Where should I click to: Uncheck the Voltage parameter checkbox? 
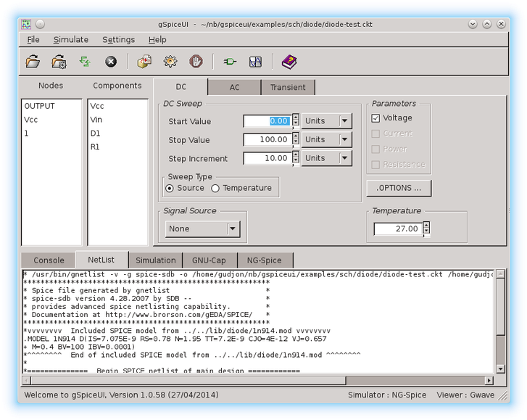375,118
